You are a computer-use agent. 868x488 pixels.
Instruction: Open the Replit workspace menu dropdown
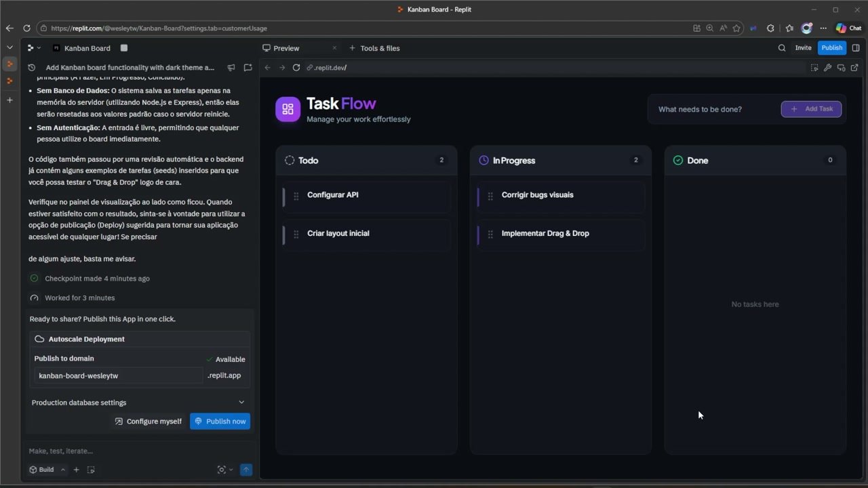34,48
